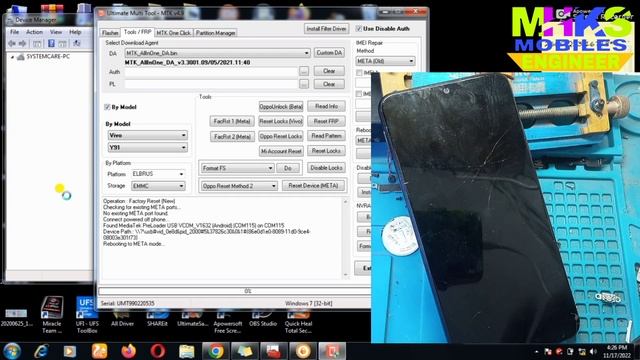Click OppoUnlock (Beta) button
The image size is (640, 360).
tap(281, 107)
